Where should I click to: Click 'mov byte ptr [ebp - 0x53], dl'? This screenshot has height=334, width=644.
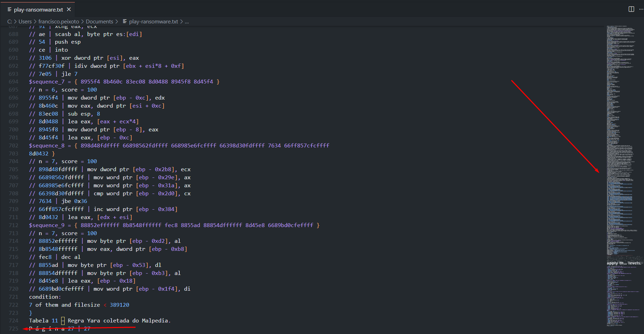pos(114,265)
